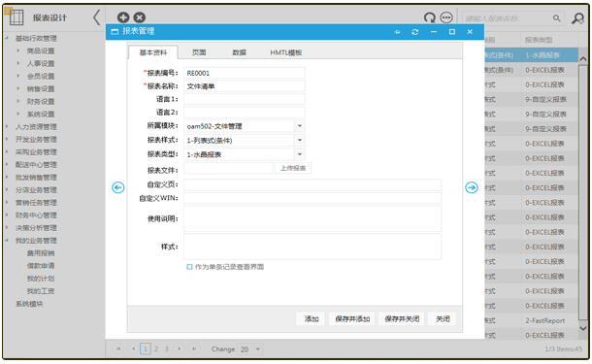The width and height of the screenshot is (592, 364).
Task: Click the reload arrow icon in the top toolbar
Action: 430,17
